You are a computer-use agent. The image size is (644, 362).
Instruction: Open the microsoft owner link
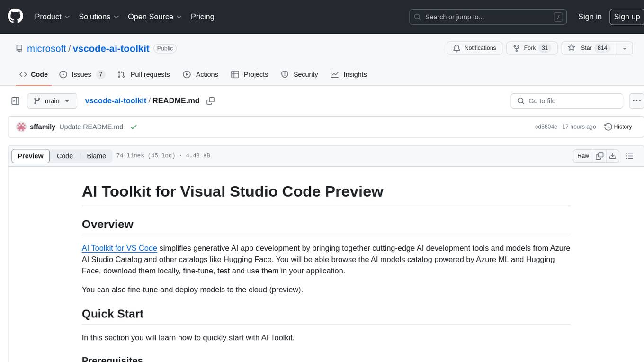pyautogui.click(x=46, y=48)
